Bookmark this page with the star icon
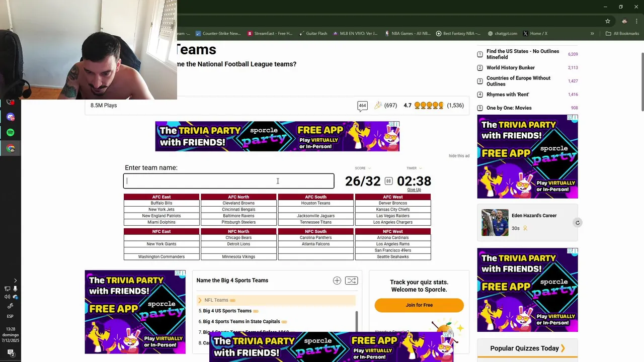 [x=608, y=21]
